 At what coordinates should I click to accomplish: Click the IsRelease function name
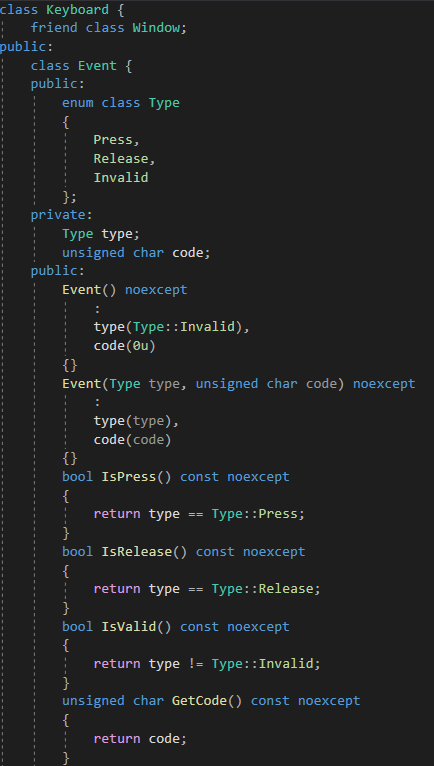(136, 552)
